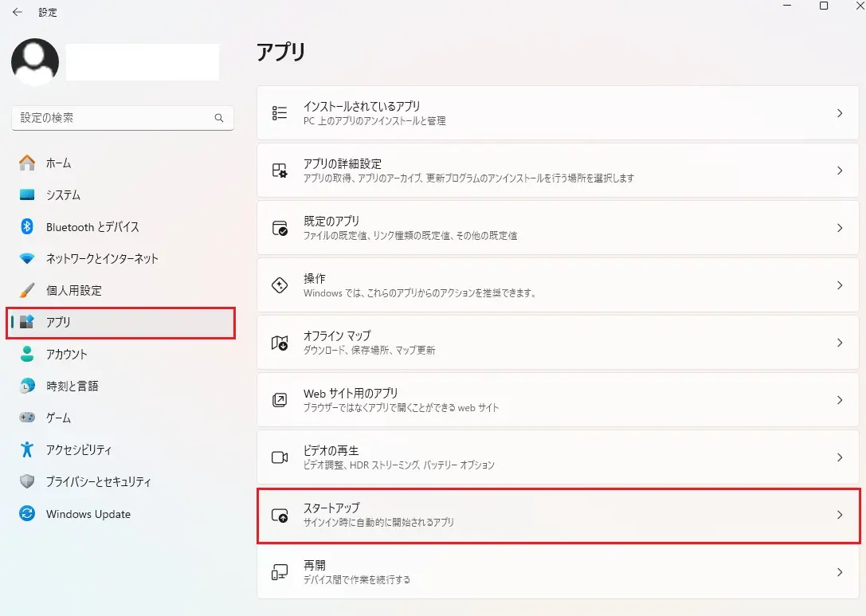Go to Bluetooth とデバイス section

click(x=92, y=227)
